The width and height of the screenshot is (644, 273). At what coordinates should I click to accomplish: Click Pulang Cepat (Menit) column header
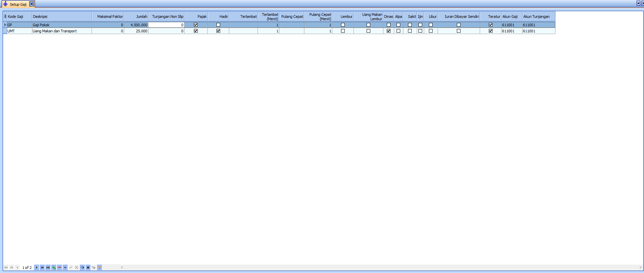coord(318,17)
